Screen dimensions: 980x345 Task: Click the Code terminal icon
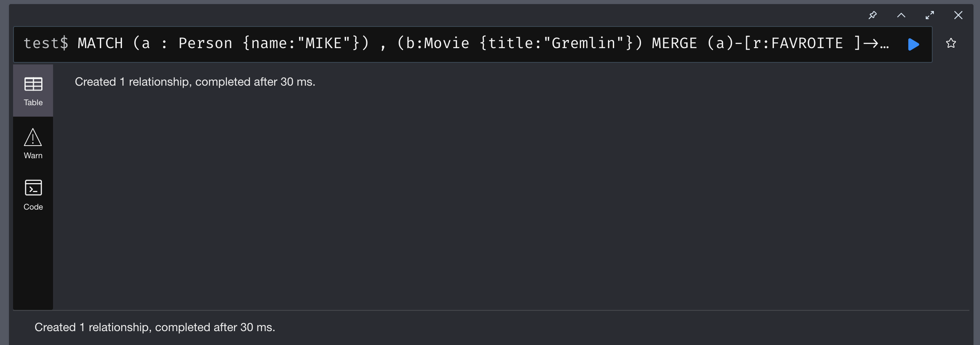click(x=33, y=188)
